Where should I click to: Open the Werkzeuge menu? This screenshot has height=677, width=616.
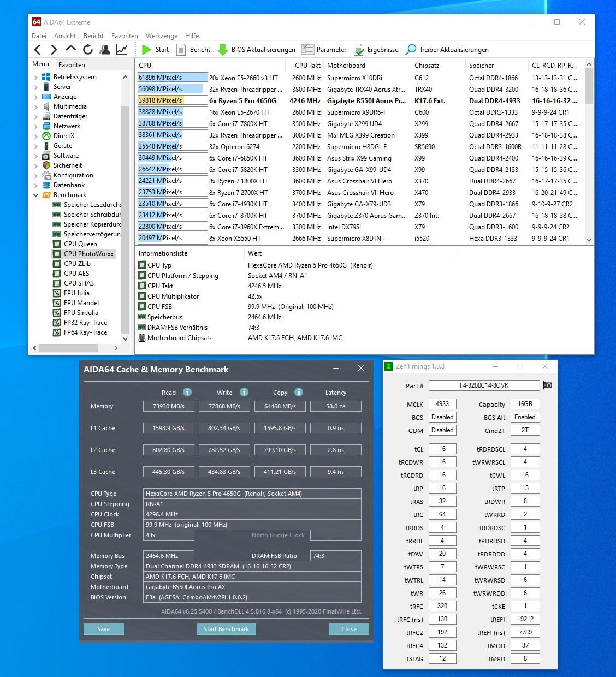point(162,36)
